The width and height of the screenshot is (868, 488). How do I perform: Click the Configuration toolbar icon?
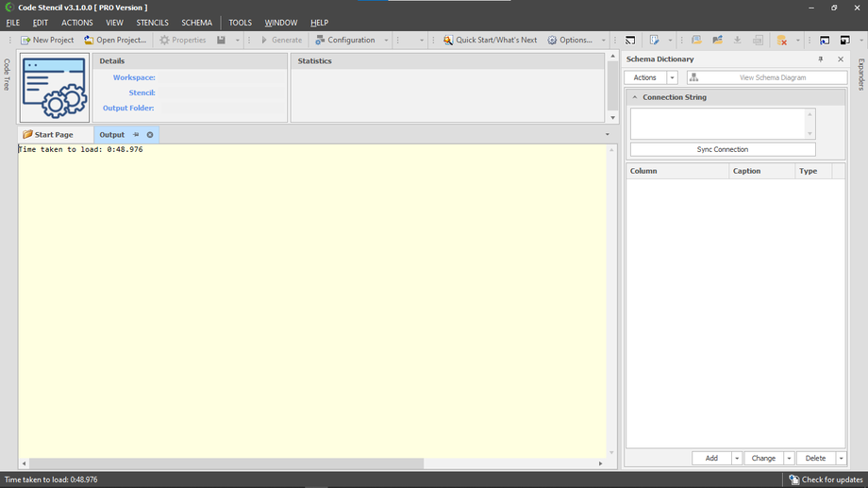click(321, 41)
